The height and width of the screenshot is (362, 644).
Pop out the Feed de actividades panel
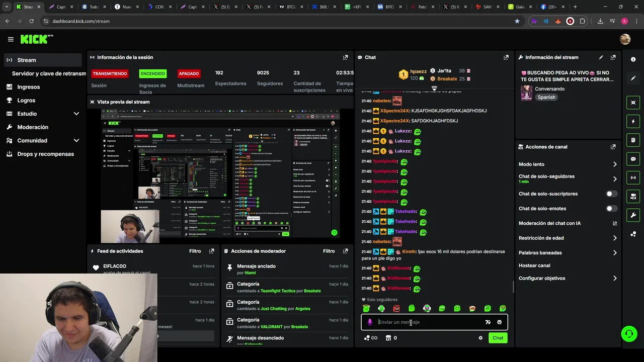(211, 251)
